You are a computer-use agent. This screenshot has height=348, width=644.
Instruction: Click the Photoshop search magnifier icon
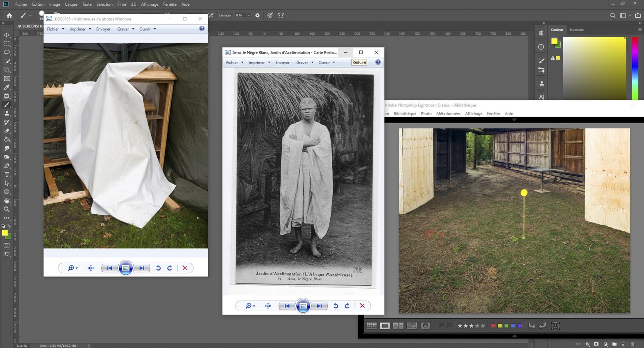[x=612, y=16]
